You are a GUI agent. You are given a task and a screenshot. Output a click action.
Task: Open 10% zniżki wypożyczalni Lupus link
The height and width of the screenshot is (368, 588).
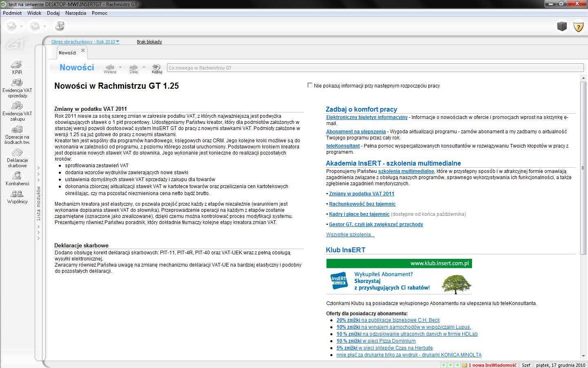[x=403, y=327]
